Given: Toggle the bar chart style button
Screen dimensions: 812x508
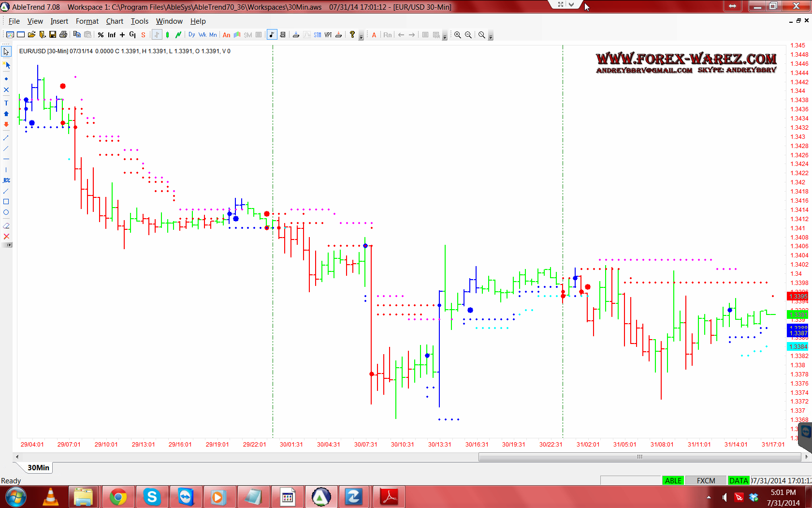Looking at the screenshot, I should (x=157, y=35).
